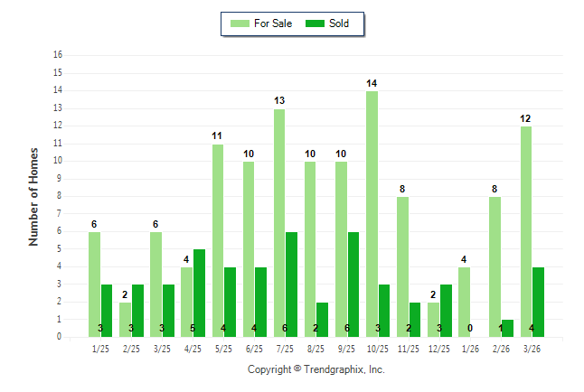Click the 7/25 Sold bar
The image size is (584, 392).
[292, 284]
